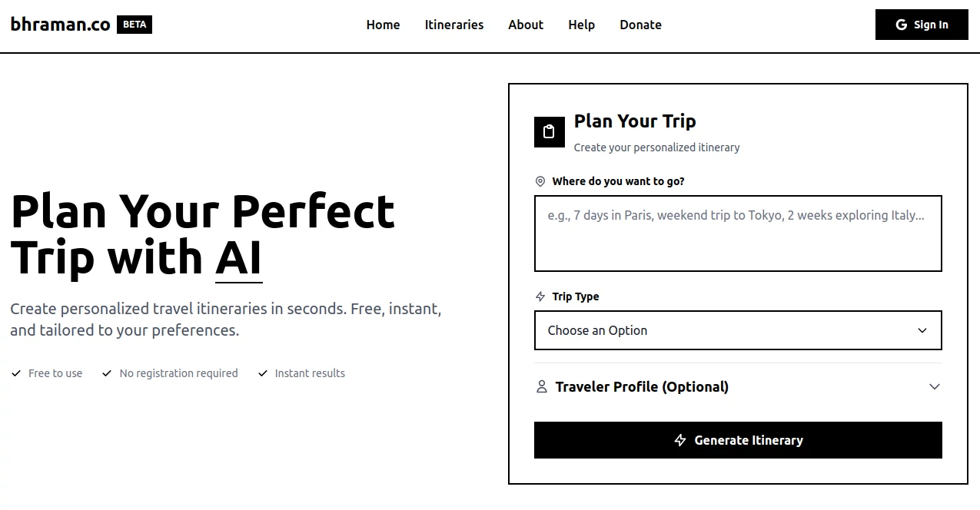Click the person icon beside Traveler Profile
Screen dimensions: 980x510
click(x=542, y=386)
